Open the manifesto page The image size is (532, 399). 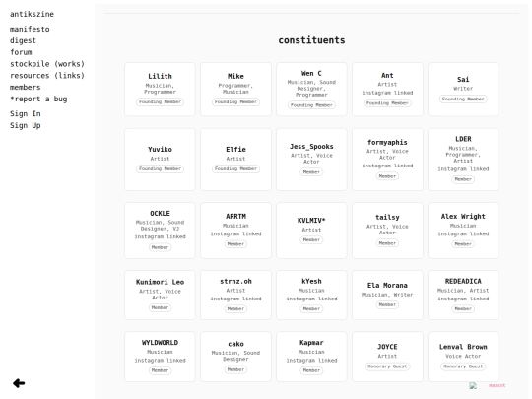(x=30, y=29)
